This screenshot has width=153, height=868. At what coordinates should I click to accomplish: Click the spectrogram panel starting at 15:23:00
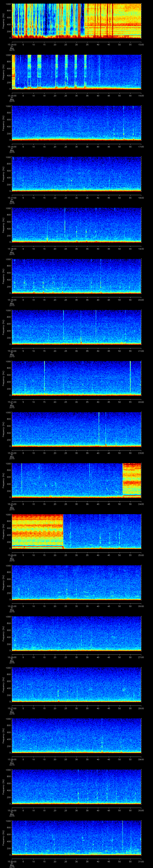tap(77, 480)
